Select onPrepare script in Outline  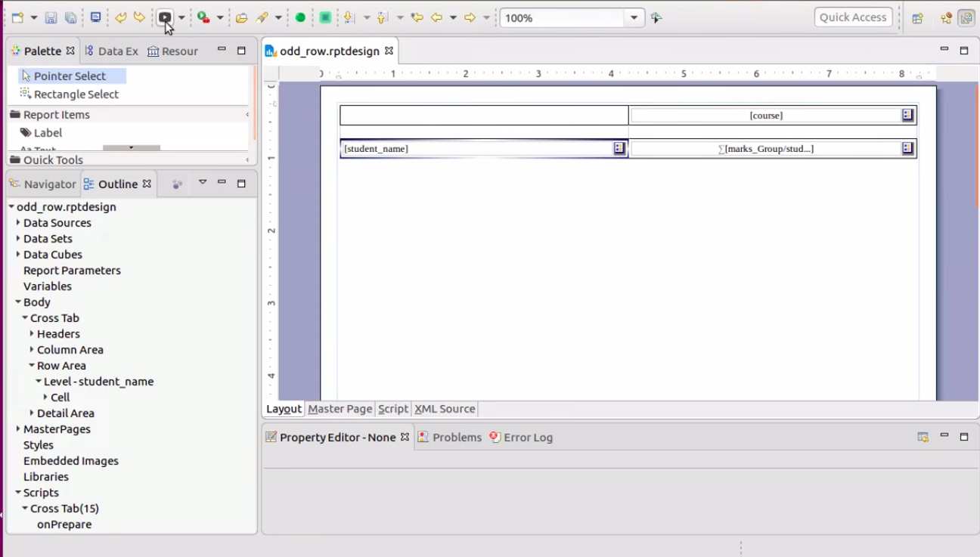click(64, 525)
